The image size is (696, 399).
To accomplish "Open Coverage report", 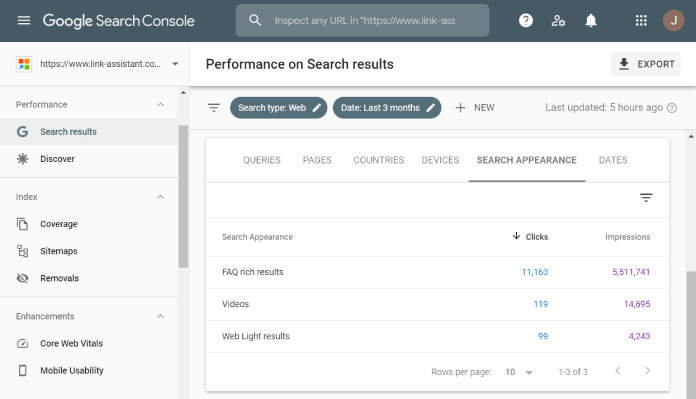I will point(89,224).
